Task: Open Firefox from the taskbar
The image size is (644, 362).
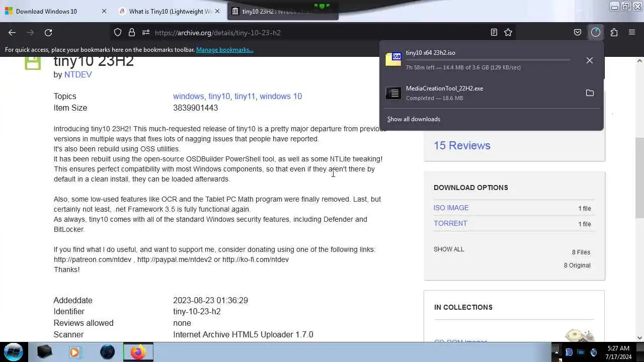Action: click(x=138, y=352)
